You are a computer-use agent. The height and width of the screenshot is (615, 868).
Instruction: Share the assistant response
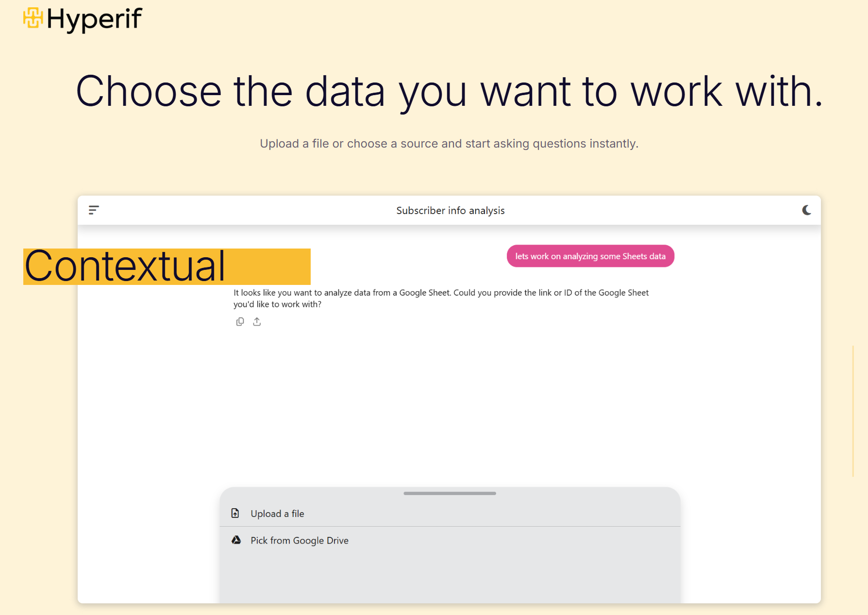click(257, 322)
